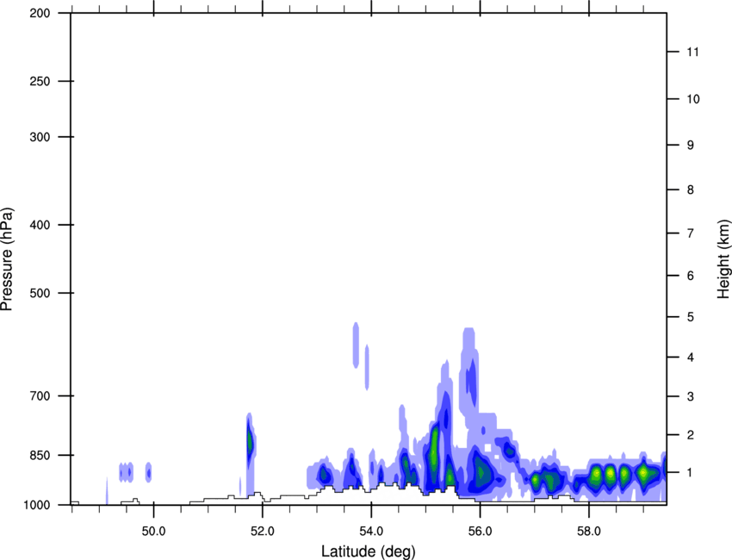Screen dimensions: 732x560
Task: Select the 300 pressure tick label
Action: (40, 137)
